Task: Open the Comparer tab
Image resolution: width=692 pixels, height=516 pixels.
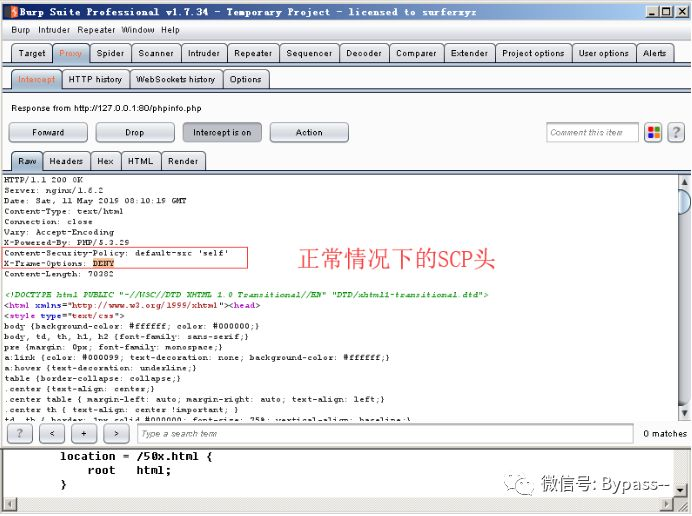Action: pyautogui.click(x=416, y=53)
